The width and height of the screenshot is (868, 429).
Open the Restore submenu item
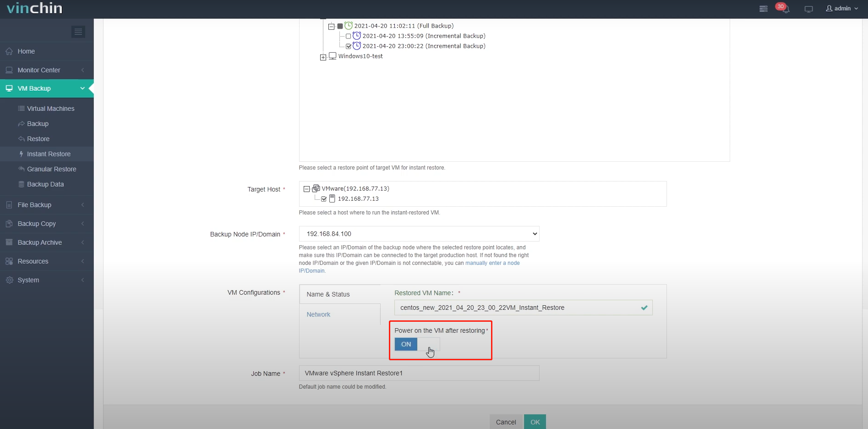click(38, 139)
